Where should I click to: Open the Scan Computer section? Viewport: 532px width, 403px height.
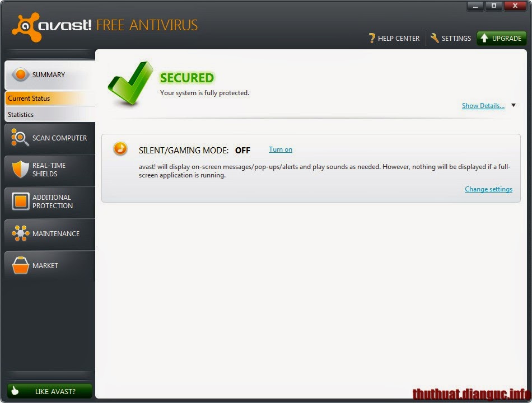coord(50,138)
